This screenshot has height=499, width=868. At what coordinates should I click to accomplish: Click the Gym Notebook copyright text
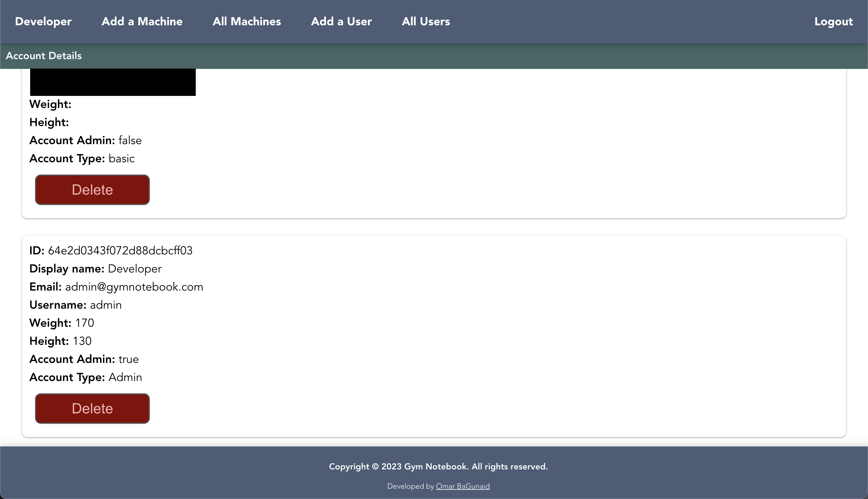coord(438,467)
